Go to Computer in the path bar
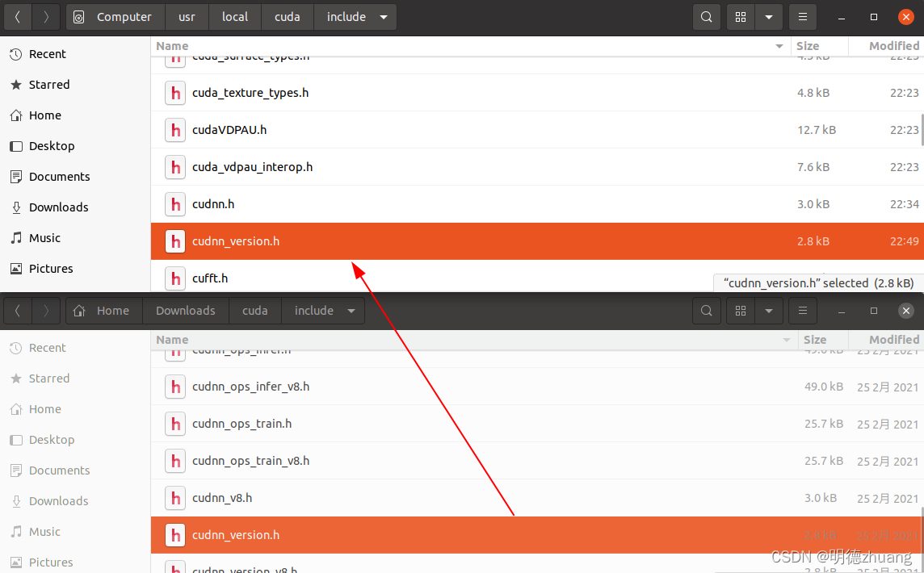The height and width of the screenshot is (573, 924). pyautogui.click(x=115, y=17)
